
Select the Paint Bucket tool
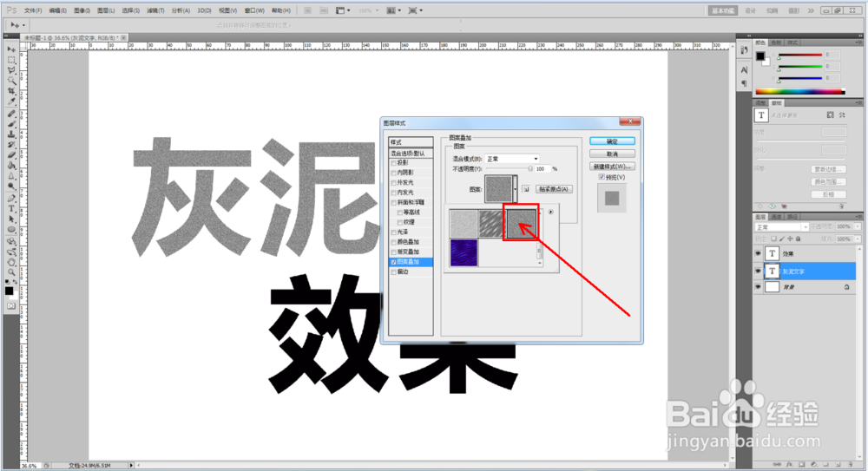(x=11, y=166)
